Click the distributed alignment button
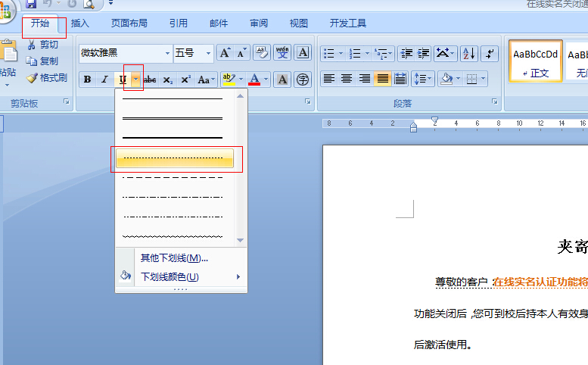 coord(400,79)
